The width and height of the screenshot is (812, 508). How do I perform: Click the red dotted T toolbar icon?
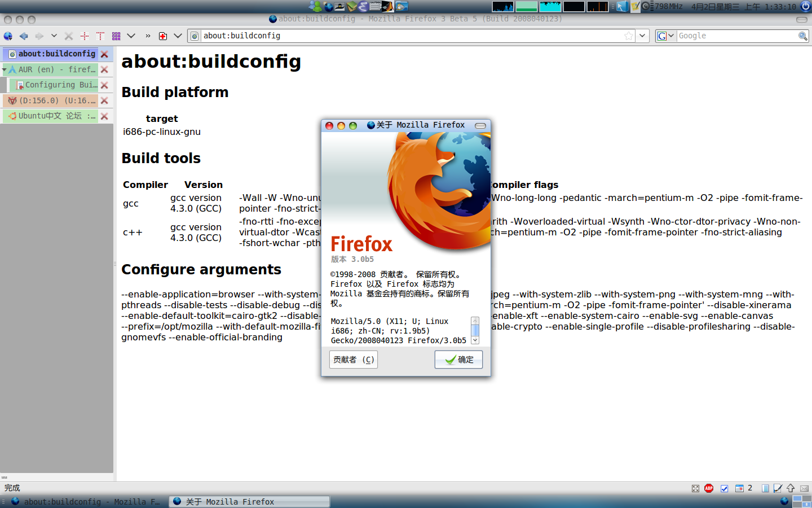100,36
